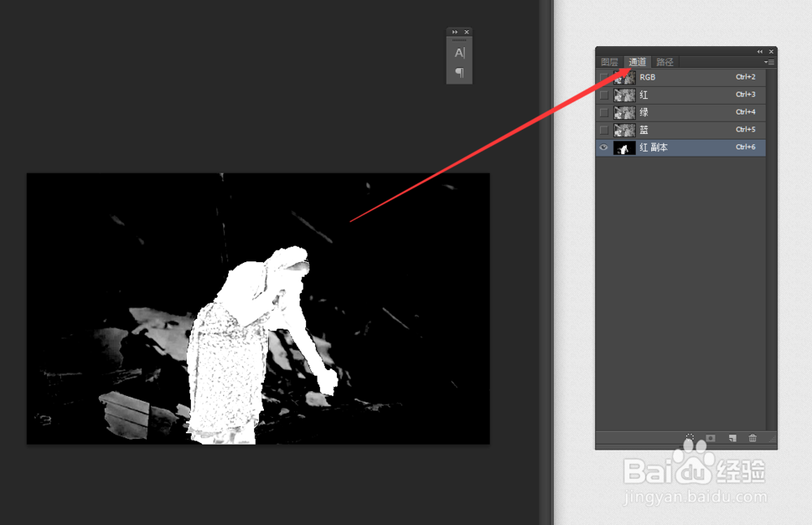The image size is (812, 525).
Task: Click the Ctrl+4 shortcut label
Action: pos(745,112)
